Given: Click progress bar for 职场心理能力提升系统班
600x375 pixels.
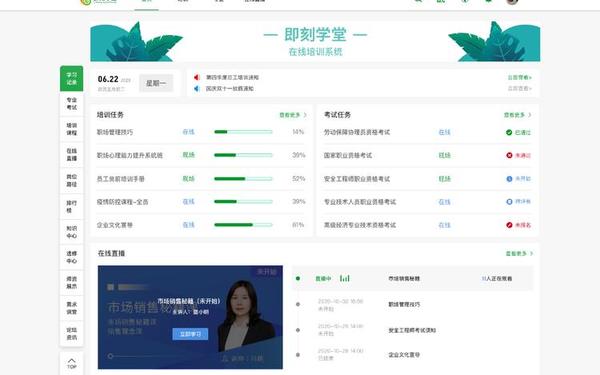Looking at the screenshot, I should [x=243, y=155].
